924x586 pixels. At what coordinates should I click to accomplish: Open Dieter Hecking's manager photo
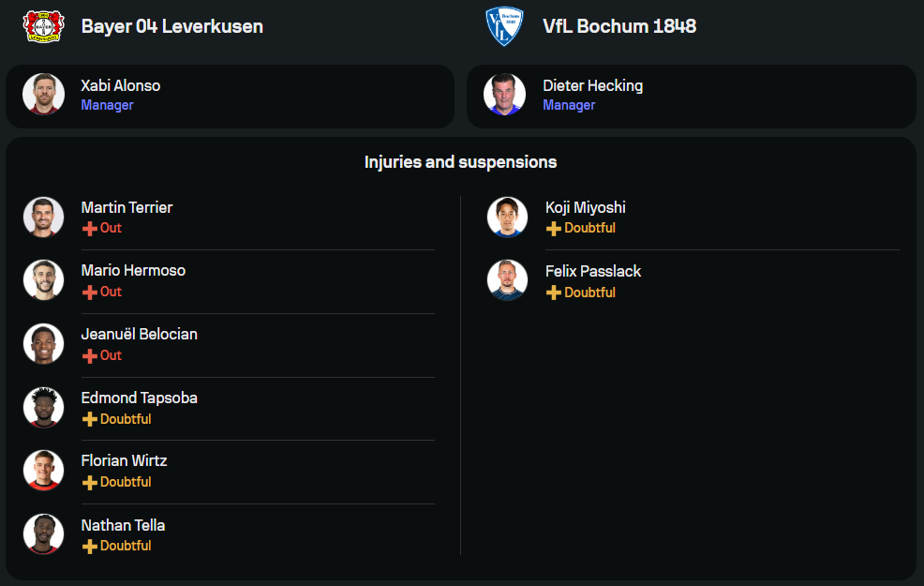click(504, 94)
